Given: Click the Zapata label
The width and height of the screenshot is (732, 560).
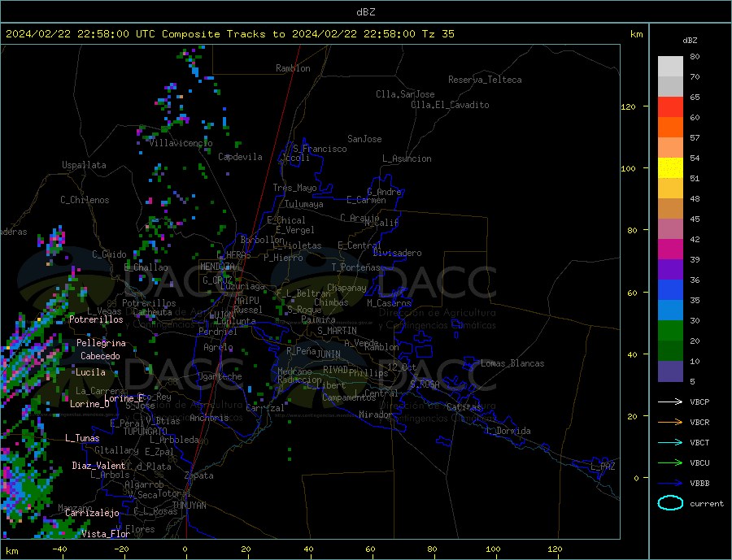Looking at the screenshot, I should pyautogui.click(x=199, y=475).
